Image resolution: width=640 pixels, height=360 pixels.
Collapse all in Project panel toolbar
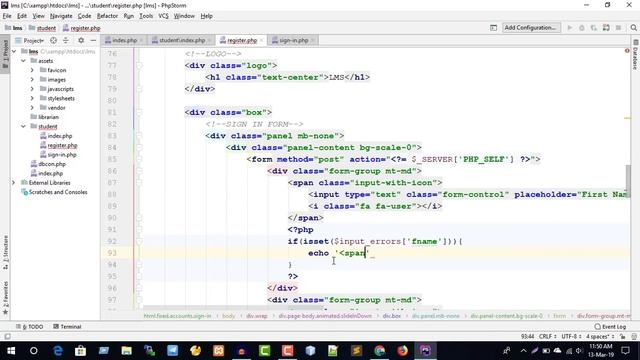[66, 40]
